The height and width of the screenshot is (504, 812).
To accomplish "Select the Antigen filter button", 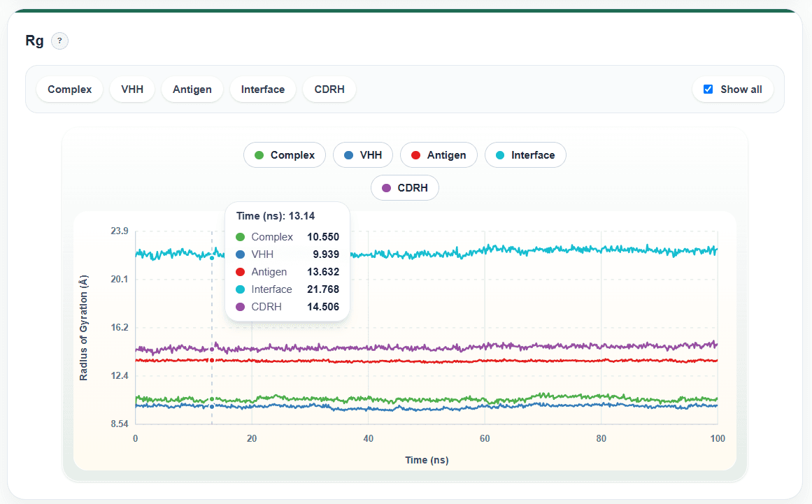I will 192,89.
